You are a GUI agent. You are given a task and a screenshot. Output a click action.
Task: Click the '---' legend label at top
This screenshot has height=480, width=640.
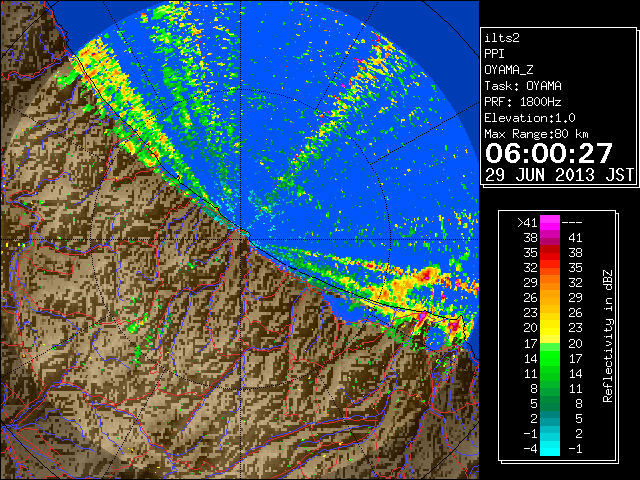coord(572,223)
